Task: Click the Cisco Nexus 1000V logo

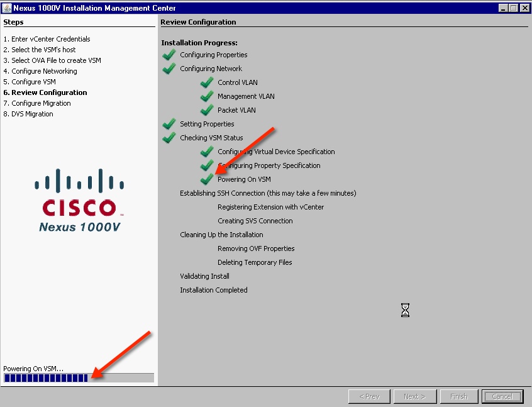Action: [79, 200]
